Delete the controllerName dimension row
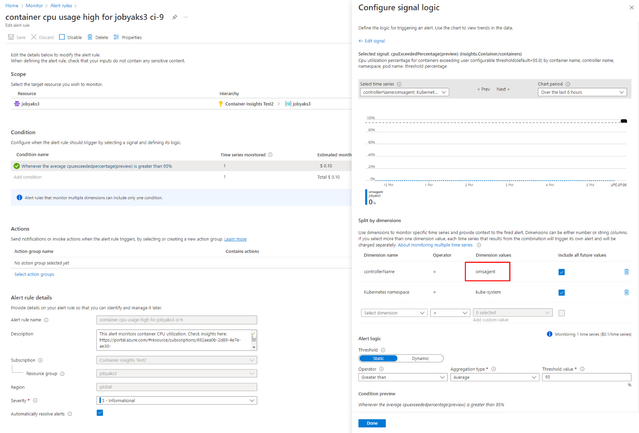The image size is (639, 433). [626, 272]
